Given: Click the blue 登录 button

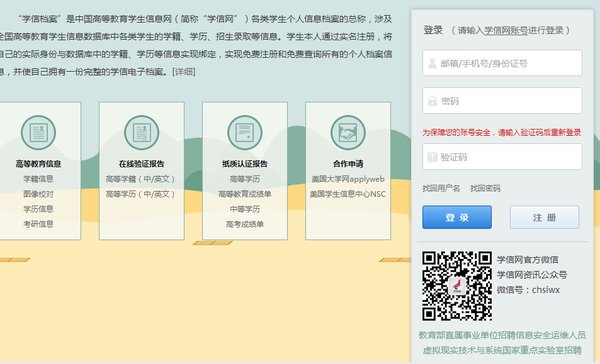Looking at the screenshot, I should pos(457,217).
